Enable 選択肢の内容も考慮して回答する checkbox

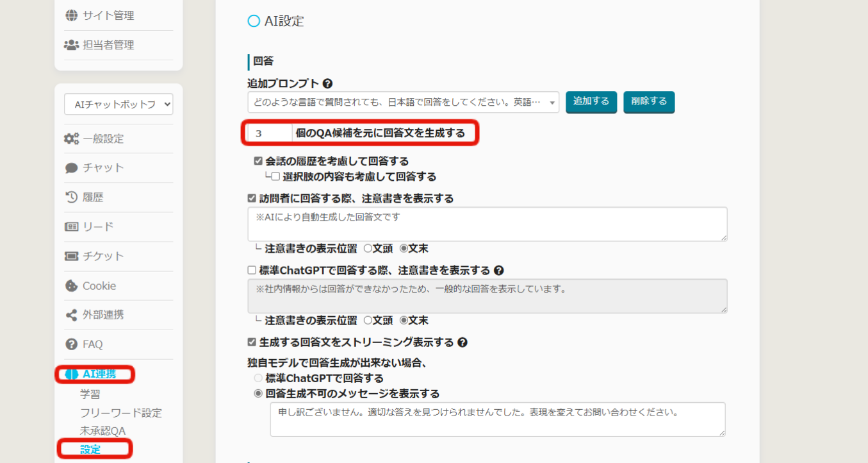(275, 176)
